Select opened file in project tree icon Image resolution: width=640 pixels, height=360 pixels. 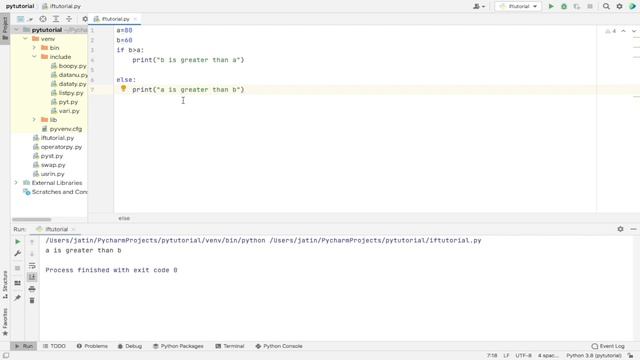point(43,19)
